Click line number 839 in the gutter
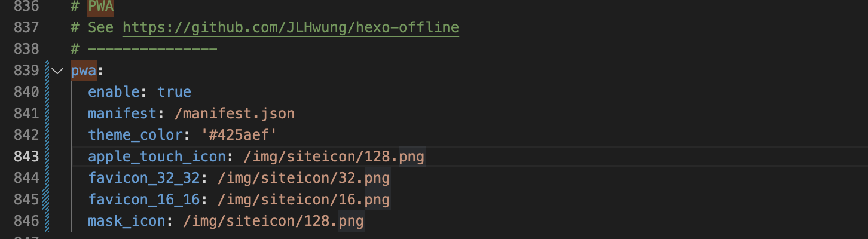Screen dimensions: 868x239 (x=26, y=71)
